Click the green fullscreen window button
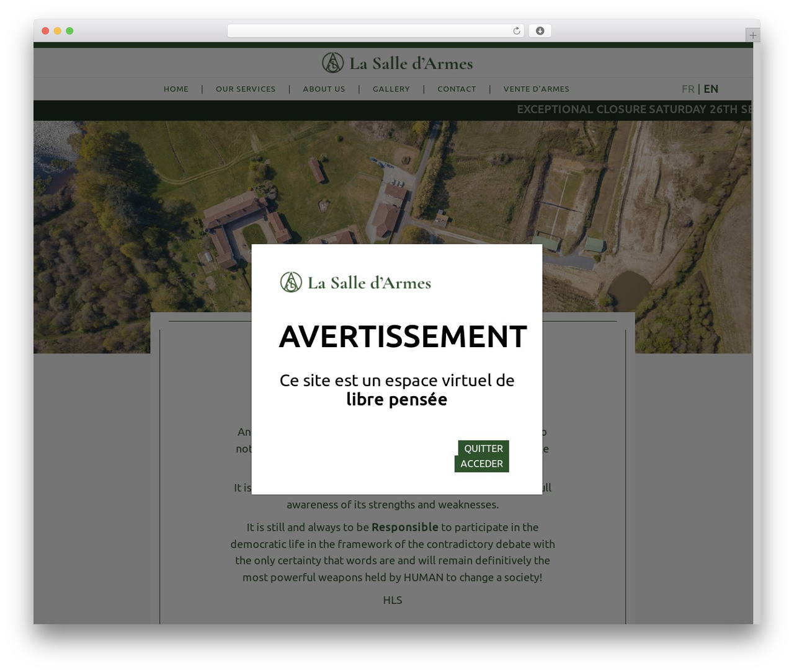 point(69,31)
